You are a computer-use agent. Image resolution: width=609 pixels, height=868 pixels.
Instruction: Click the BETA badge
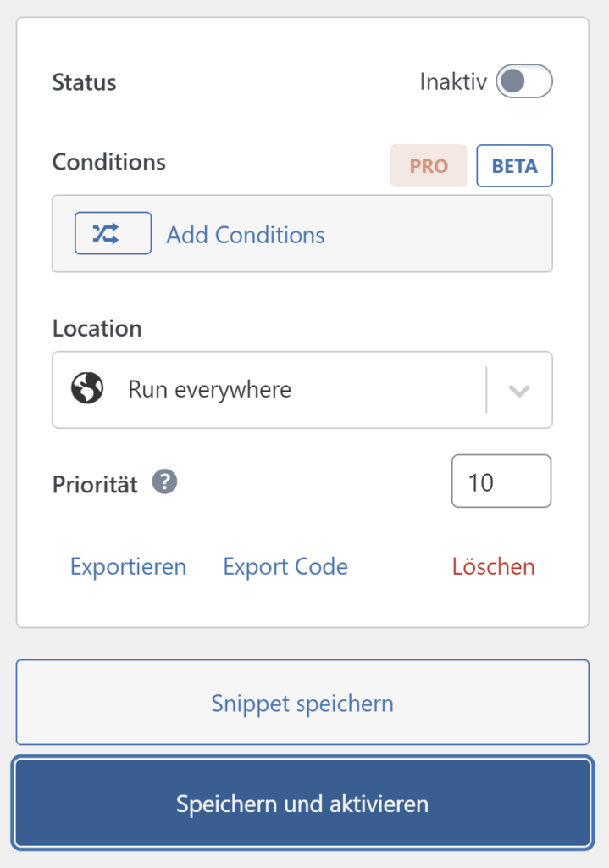pos(514,166)
